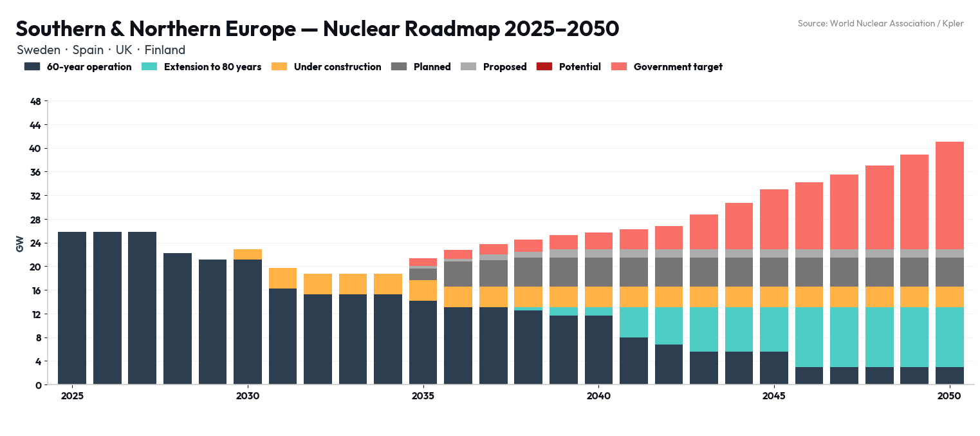Screen dimensions: 980x436
Task: Click the y-axis tick label 0
Action: (x=39, y=385)
